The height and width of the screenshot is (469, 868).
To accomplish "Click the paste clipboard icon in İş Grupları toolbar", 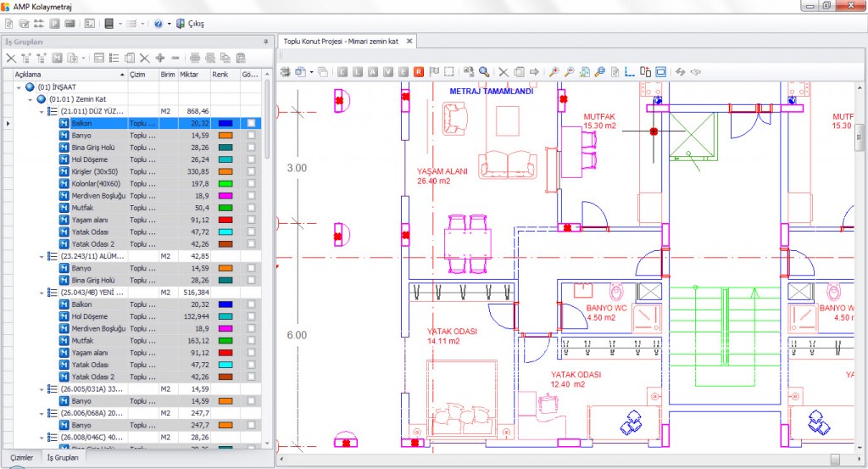I will point(241,59).
